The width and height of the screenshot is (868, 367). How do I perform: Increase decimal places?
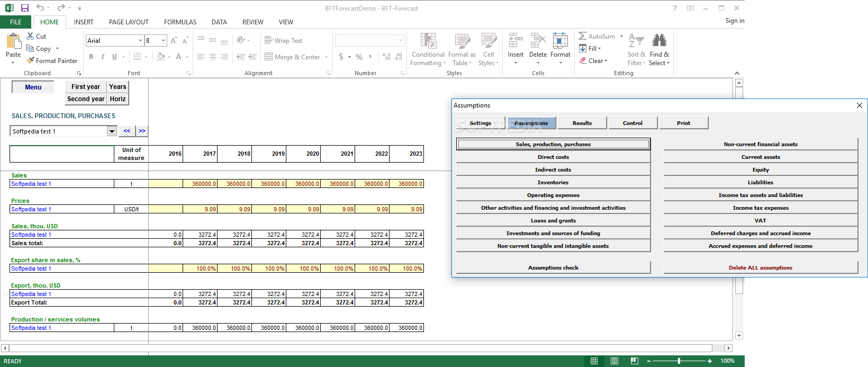pyautogui.click(x=386, y=57)
